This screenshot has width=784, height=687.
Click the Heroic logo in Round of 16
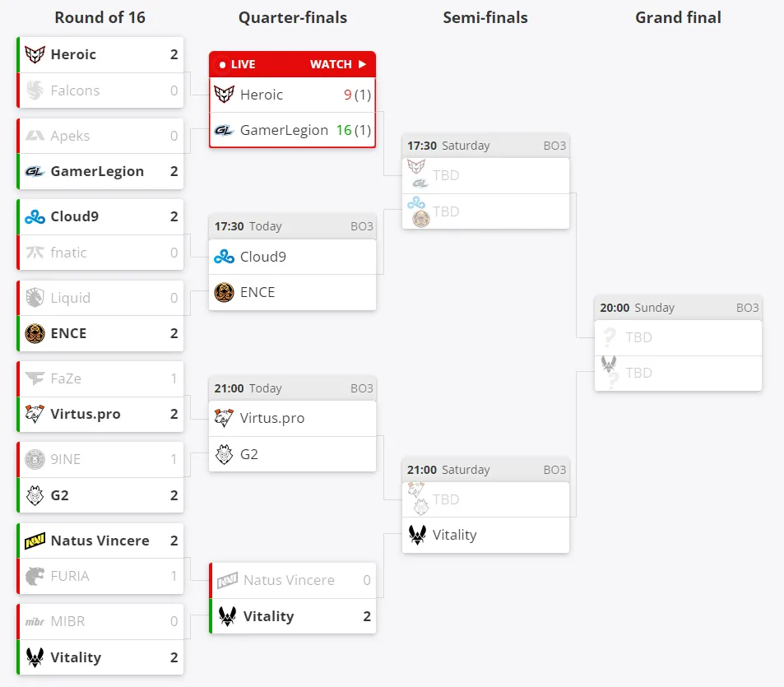pos(35,54)
